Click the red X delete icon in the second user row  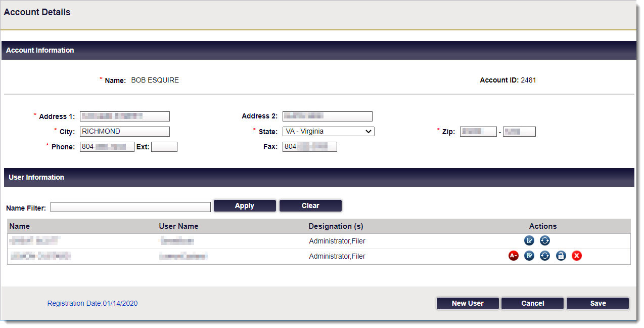577,256
